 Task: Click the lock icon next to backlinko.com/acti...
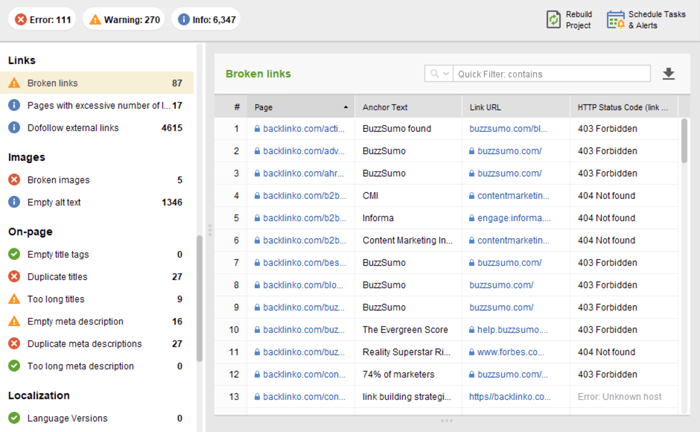coord(257,129)
